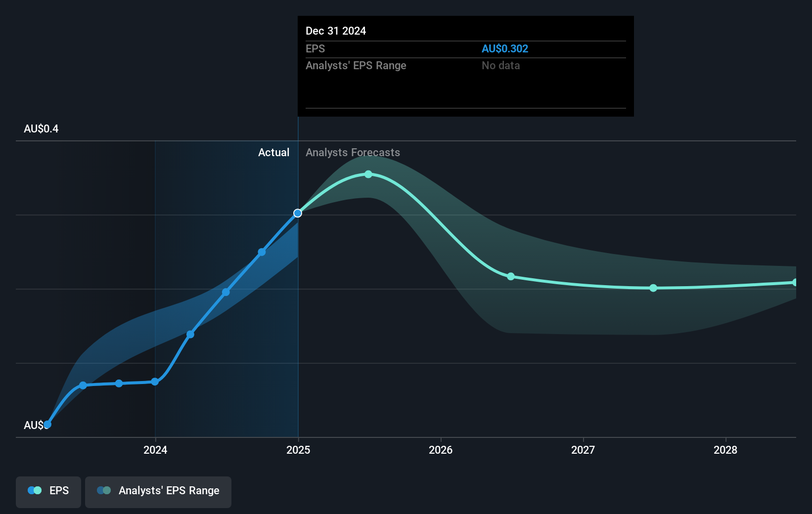Viewport: 812px width, 514px height.
Task: Click the No data range value in tooltip
Action: (x=500, y=65)
